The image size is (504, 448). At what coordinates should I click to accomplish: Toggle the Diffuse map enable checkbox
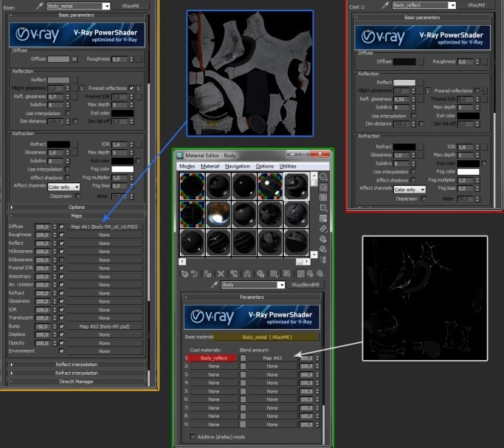click(x=62, y=227)
